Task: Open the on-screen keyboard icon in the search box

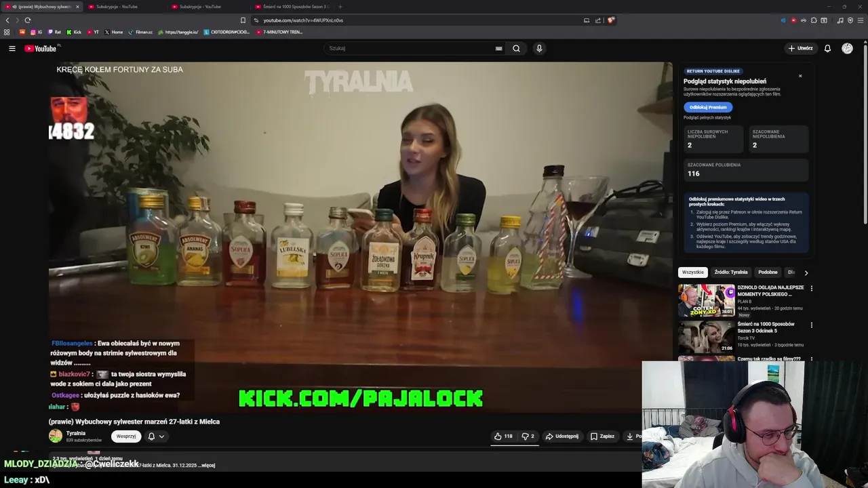Action: coord(498,48)
